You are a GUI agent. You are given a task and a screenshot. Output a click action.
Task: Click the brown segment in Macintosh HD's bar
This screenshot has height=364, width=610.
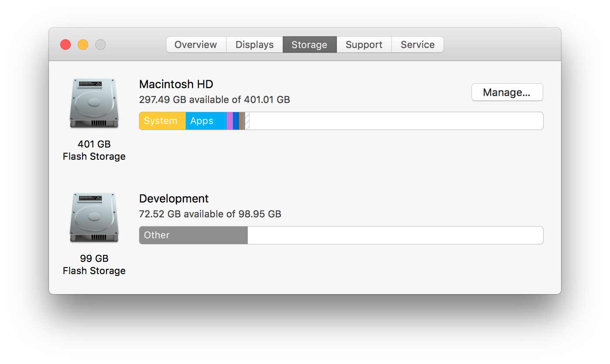[241, 121]
